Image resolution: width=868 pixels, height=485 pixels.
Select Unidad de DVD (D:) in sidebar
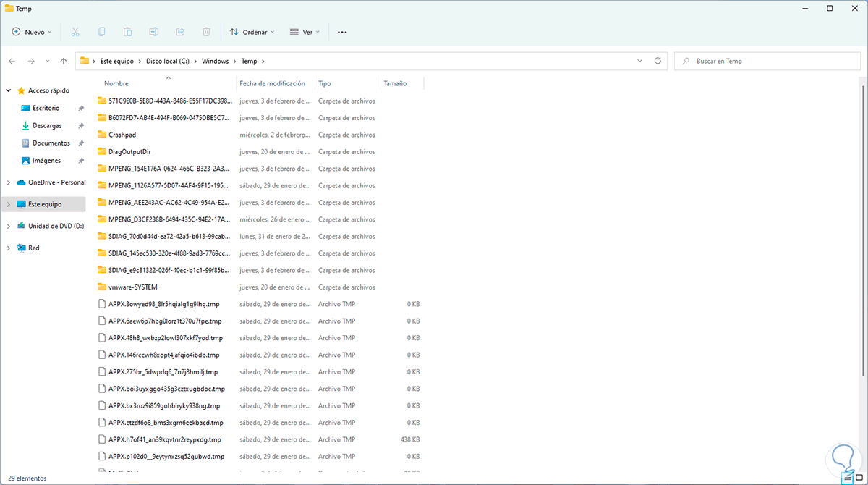click(56, 226)
